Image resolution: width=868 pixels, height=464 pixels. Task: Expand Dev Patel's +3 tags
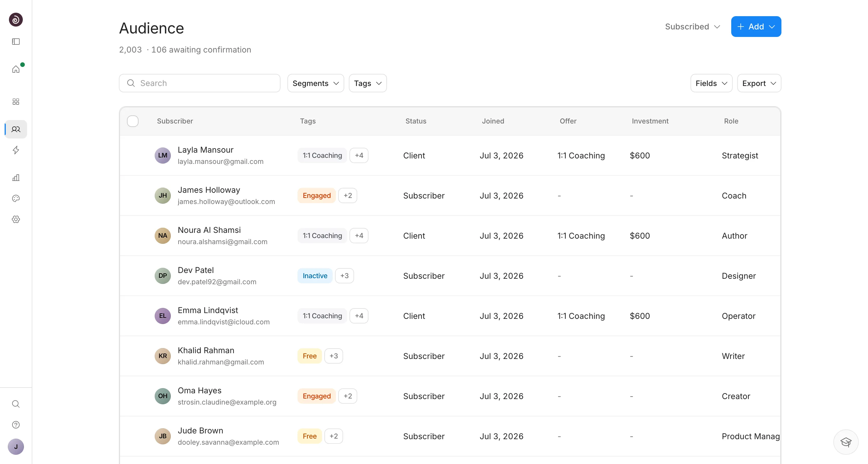coord(344,276)
